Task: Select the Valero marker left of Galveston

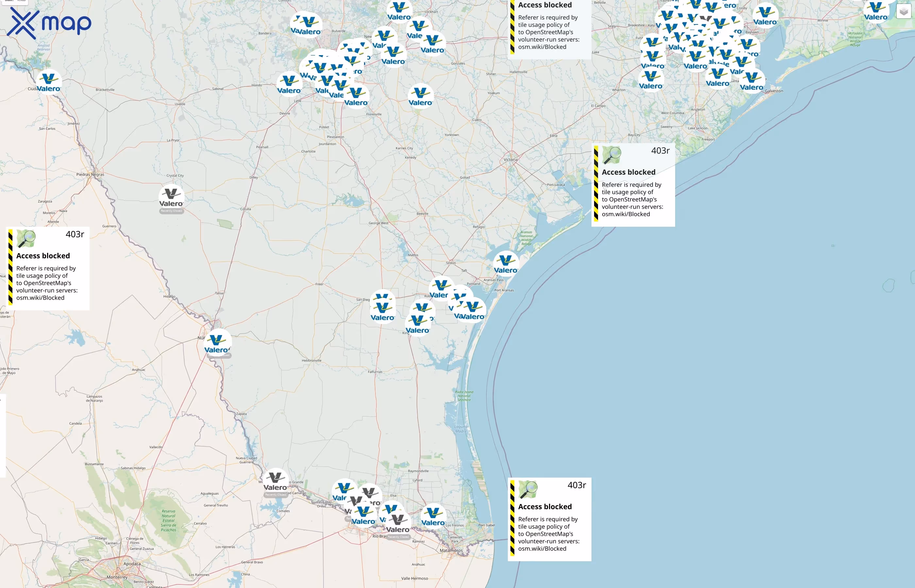Action: click(752, 81)
